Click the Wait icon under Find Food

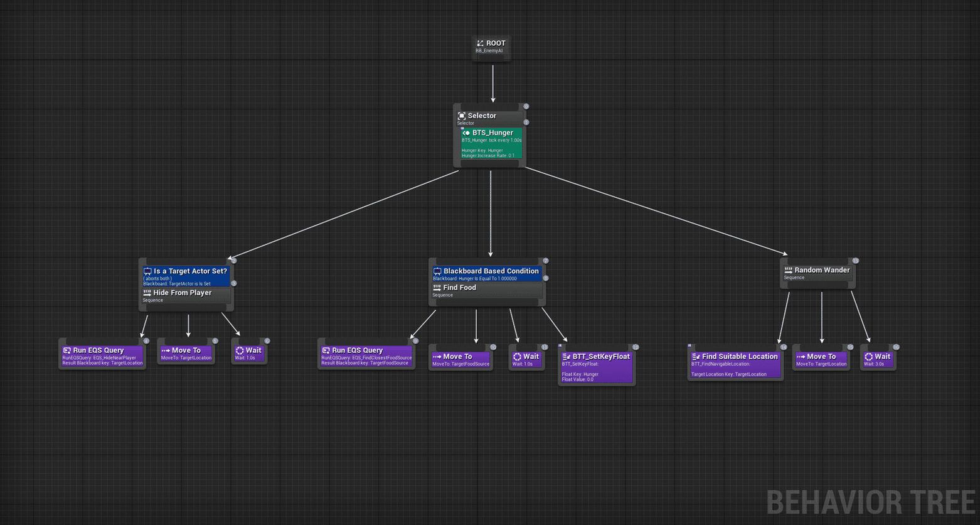point(517,357)
